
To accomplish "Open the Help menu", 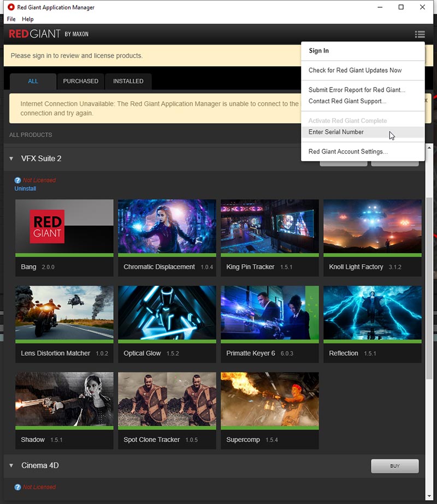I will pos(28,19).
